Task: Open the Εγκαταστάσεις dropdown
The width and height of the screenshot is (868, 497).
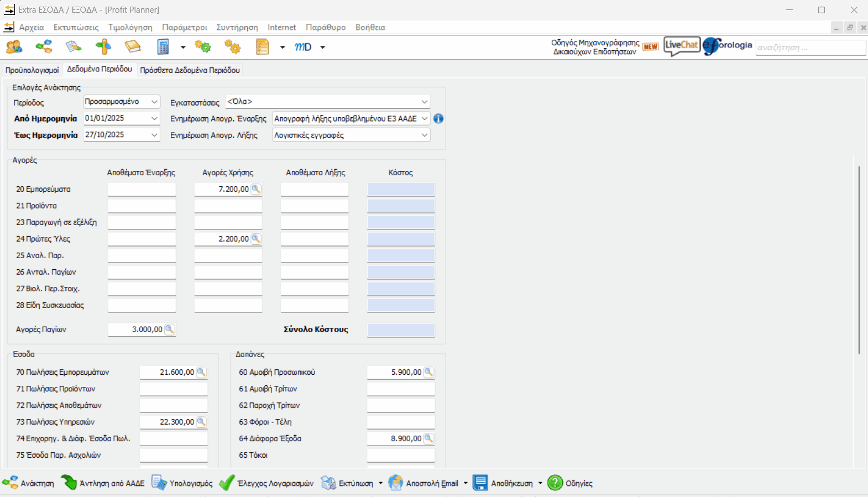Action: point(424,102)
